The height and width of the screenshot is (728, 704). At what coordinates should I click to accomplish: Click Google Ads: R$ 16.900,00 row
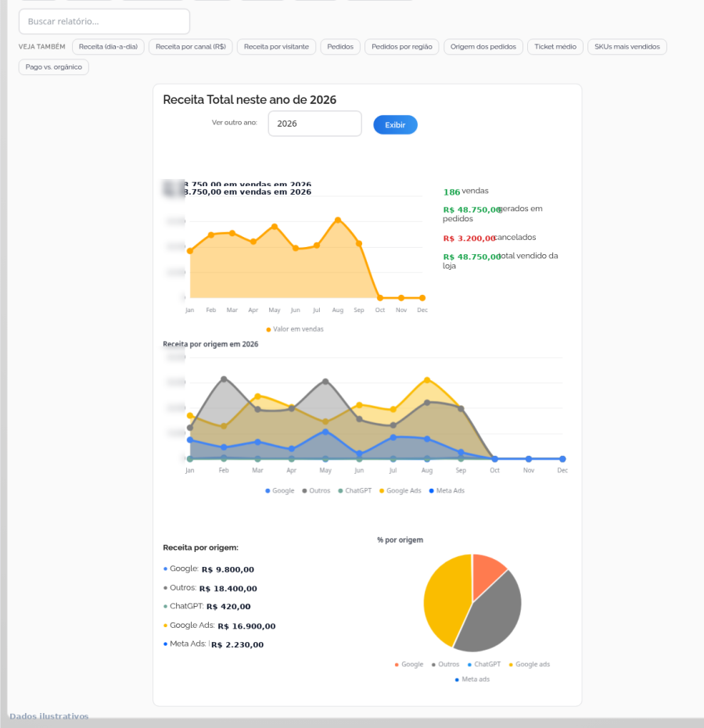pos(220,626)
